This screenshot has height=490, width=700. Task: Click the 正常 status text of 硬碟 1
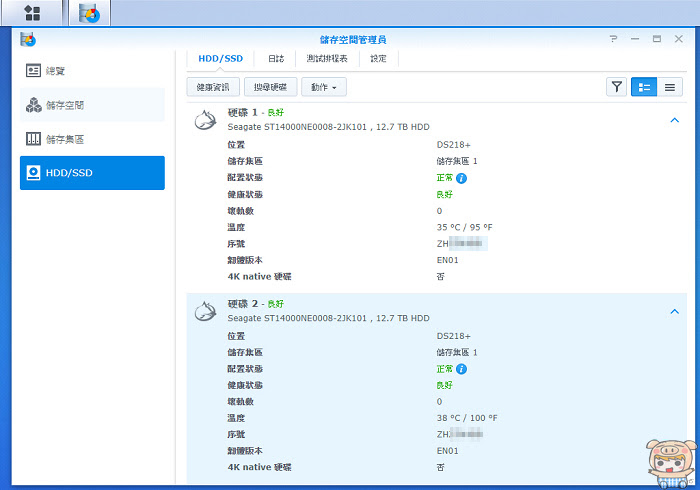point(444,178)
